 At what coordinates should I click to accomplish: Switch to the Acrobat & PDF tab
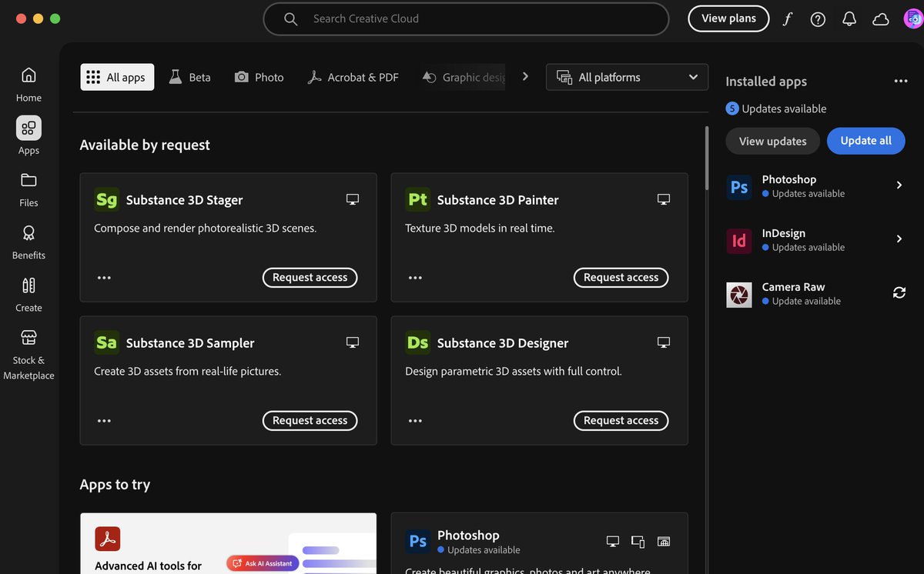353,77
